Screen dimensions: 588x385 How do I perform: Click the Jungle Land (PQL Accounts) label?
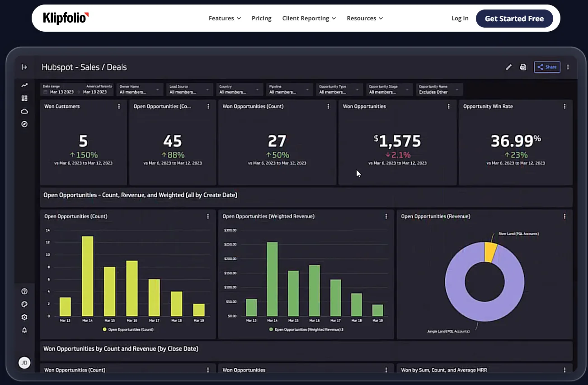click(448, 332)
